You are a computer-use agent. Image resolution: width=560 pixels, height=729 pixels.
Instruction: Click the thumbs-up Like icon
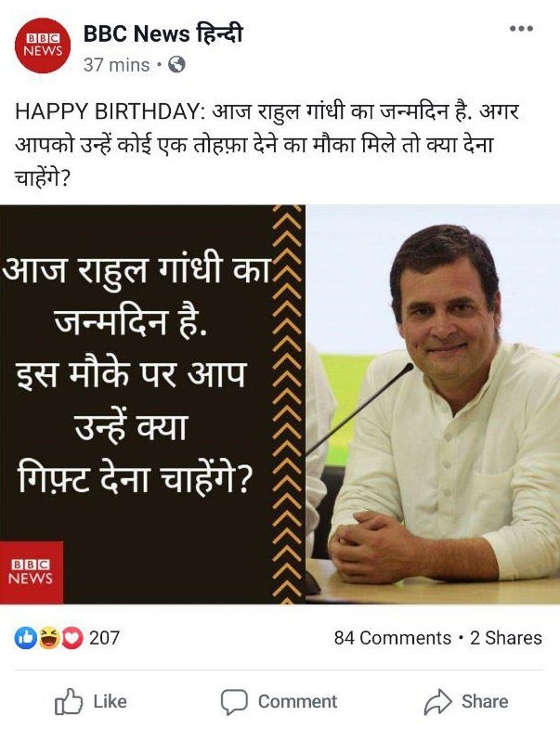click(69, 701)
